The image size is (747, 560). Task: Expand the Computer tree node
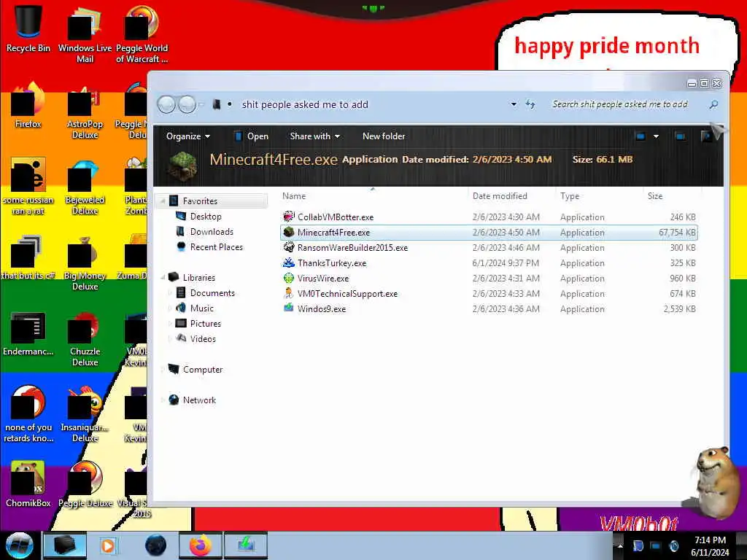pyautogui.click(x=163, y=369)
